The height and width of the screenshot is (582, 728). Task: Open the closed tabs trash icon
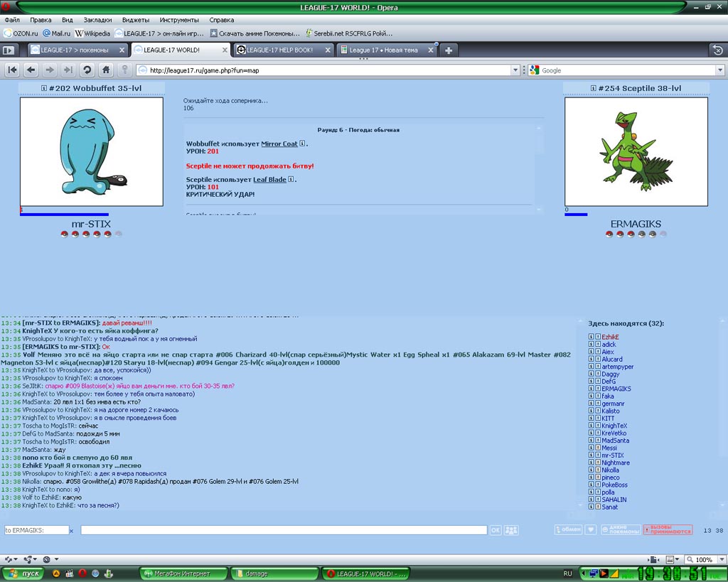(718, 50)
